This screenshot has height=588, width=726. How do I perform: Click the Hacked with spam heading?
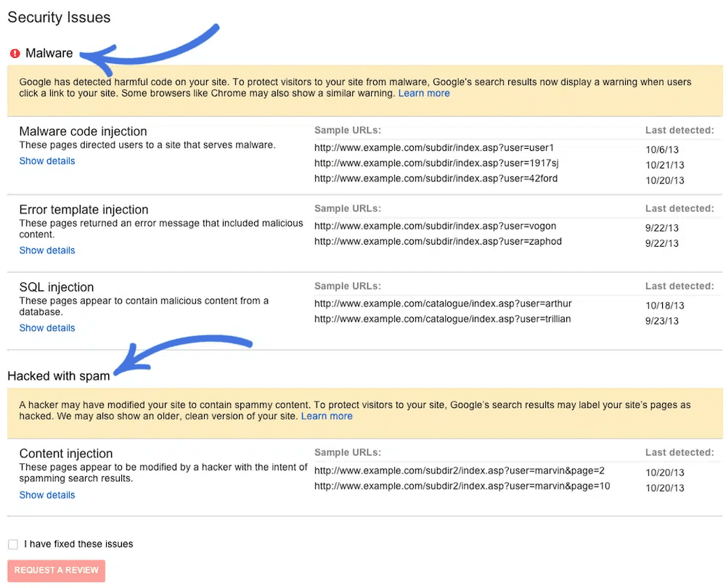click(59, 376)
